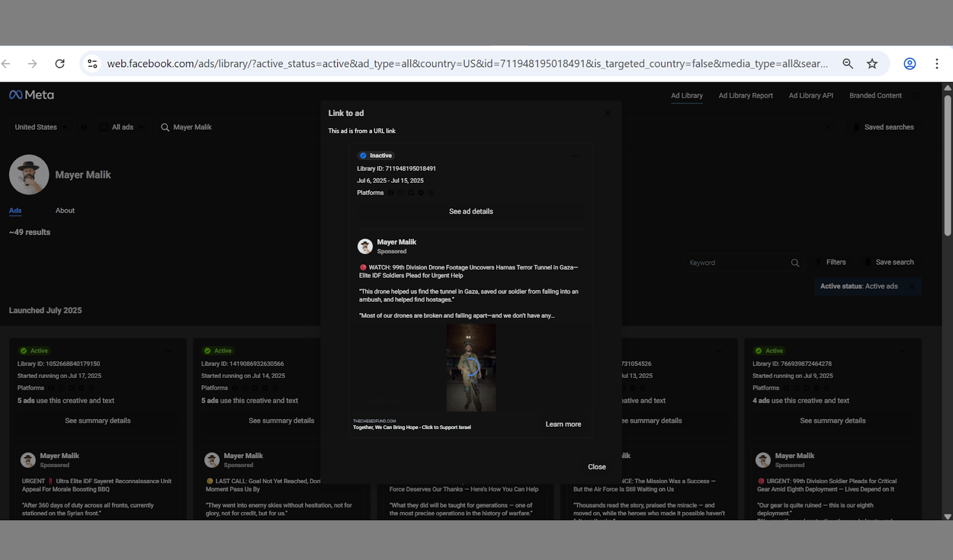953x560 pixels.
Task: Select the Ads tab
Action: click(15, 211)
